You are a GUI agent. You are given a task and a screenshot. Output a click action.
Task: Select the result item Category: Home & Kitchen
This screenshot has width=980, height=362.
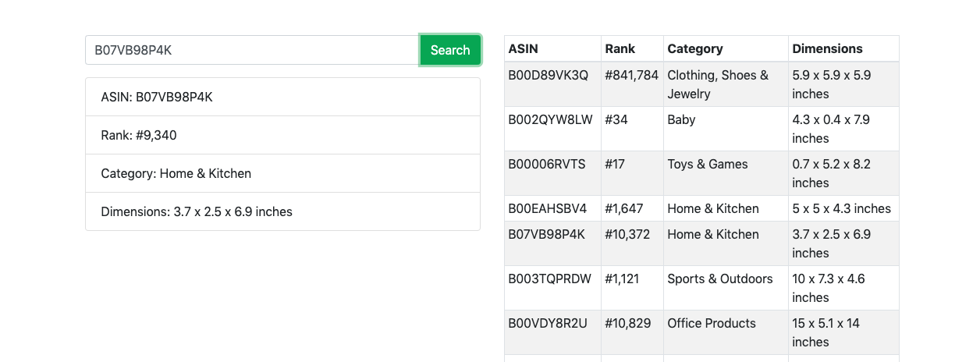(x=282, y=173)
